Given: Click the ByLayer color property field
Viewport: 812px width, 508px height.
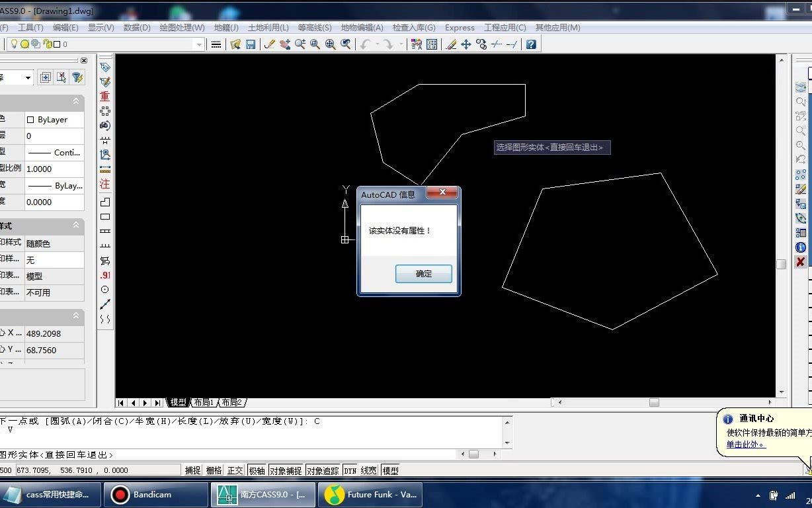Looking at the screenshot, I should coord(54,120).
